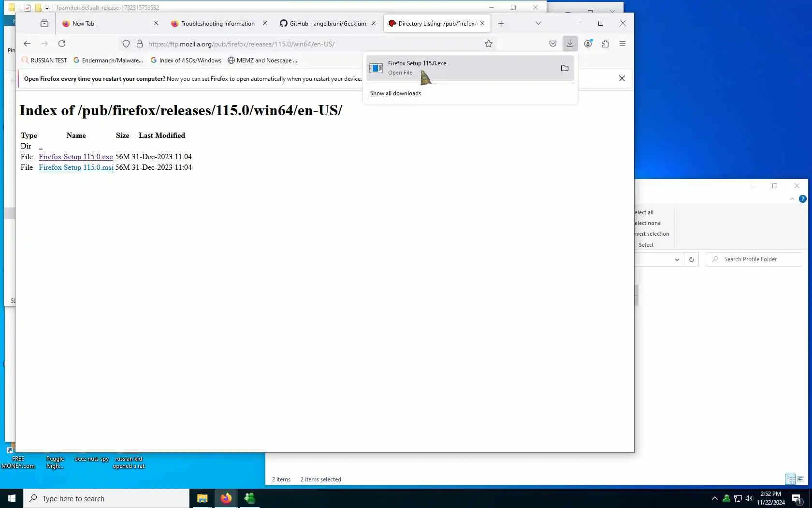Screen dimensions: 812x508
Task: Open MEMZ and Noescape bookmark
Action: pos(262,60)
